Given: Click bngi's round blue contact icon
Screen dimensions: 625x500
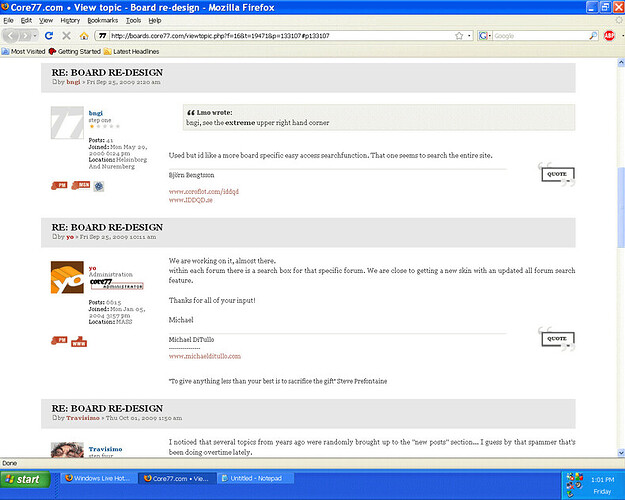Looking at the screenshot, I should tap(99, 186).
